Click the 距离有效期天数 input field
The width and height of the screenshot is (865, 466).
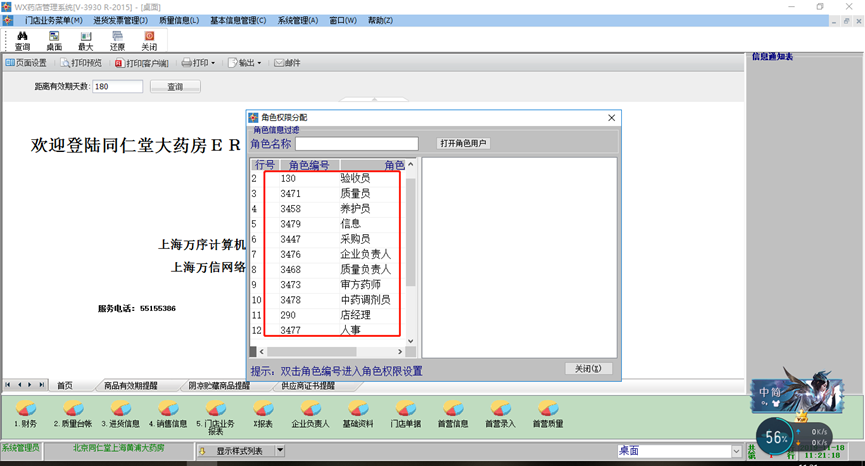[118, 87]
